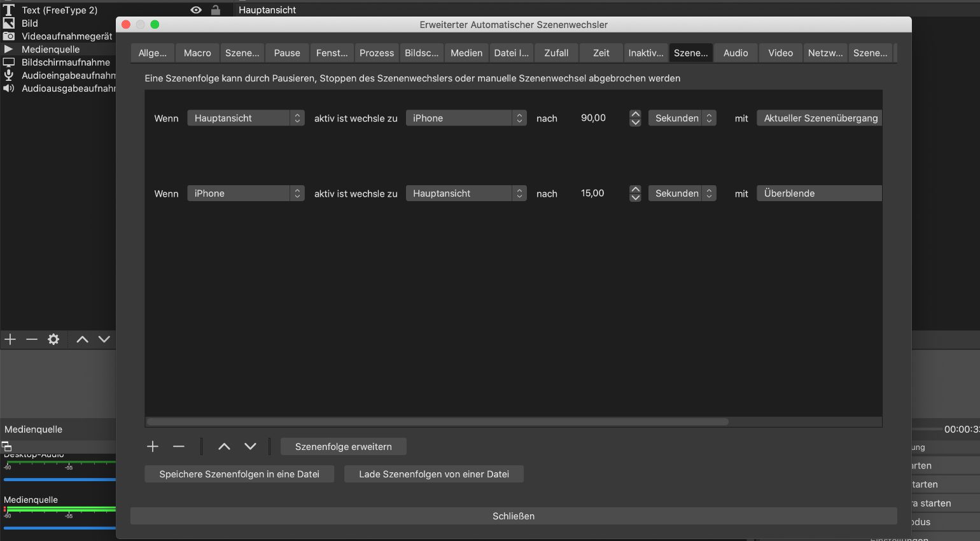This screenshot has height=541, width=980.
Task: Open the Hauptansicht trigger scene dropdown
Action: 246,118
